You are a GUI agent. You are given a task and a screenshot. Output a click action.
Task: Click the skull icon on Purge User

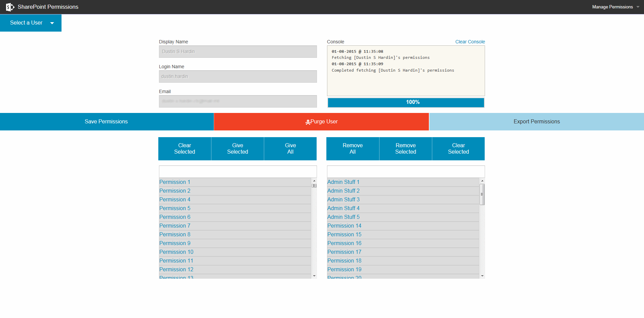[x=308, y=122]
